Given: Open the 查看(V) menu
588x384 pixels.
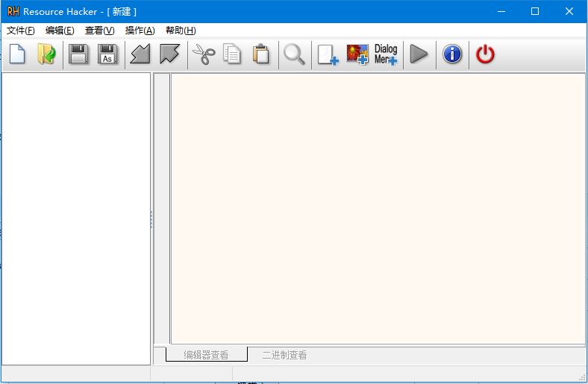Looking at the screenshot, I should point(99,31).
